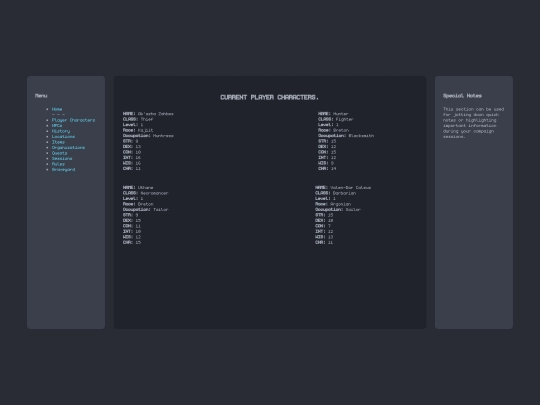Click the "Argonian" race value
The height and width of the screenshot is (405, 540).
[x=341, y=204]
